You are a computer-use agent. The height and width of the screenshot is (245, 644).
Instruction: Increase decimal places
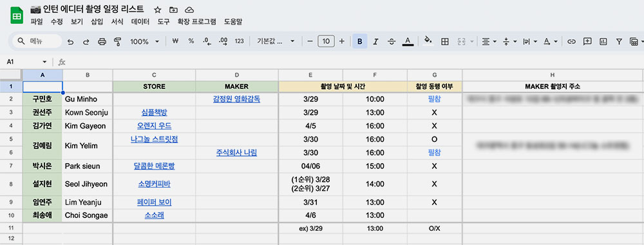[x=223, y=41]
